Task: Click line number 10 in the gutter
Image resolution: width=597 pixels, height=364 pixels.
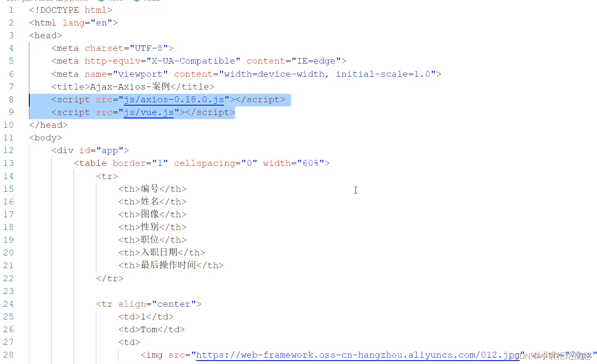Action: pos(8,125)
